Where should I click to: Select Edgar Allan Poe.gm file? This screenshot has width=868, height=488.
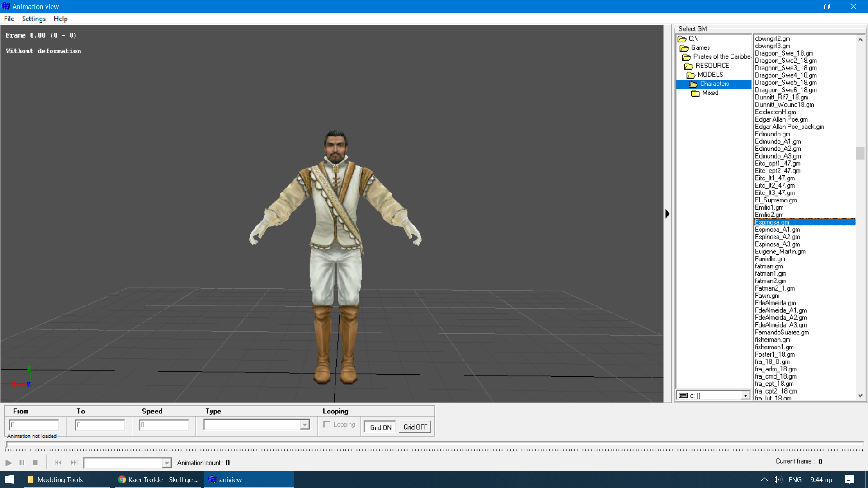click(x=781, y=120)
